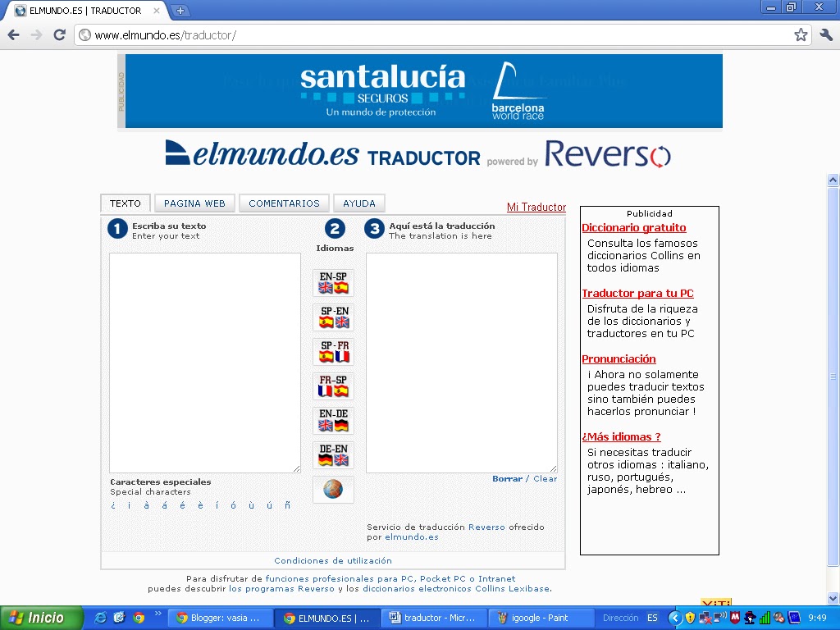The height and width of the screenshot is (630, 840).
Task: Click the globe more-languages icon
Action: point(333,489)
